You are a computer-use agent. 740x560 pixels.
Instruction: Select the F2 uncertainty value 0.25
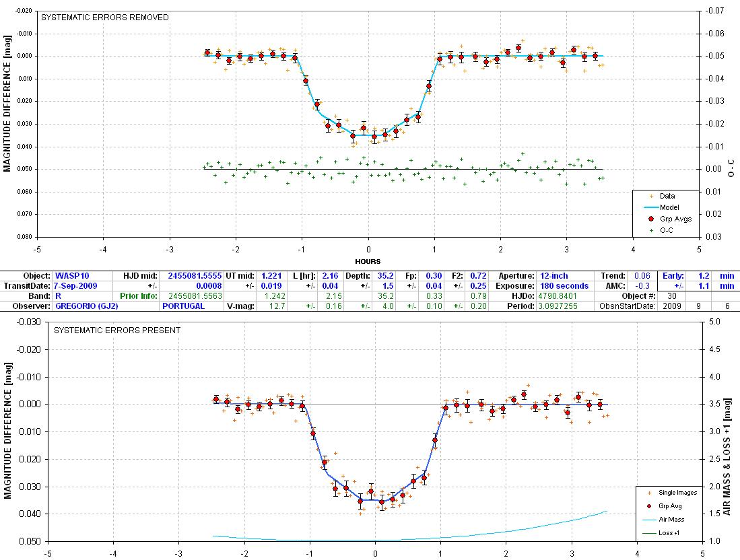[479, 286]
